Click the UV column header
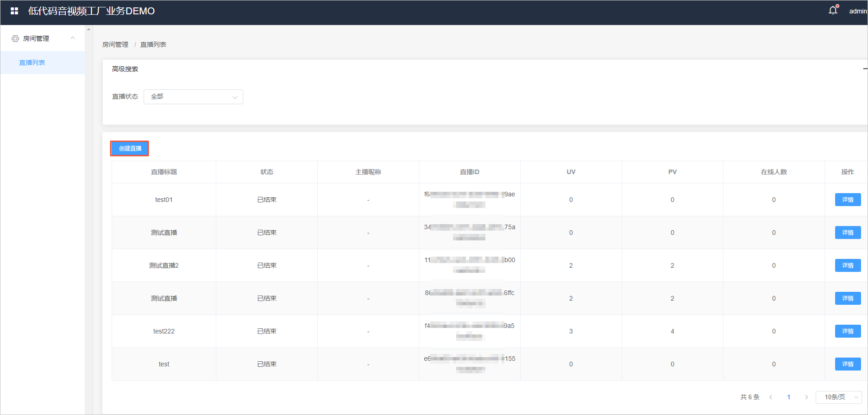Image resolution: width=868 pixels, height=415 pixels. (x=571, y=172)
